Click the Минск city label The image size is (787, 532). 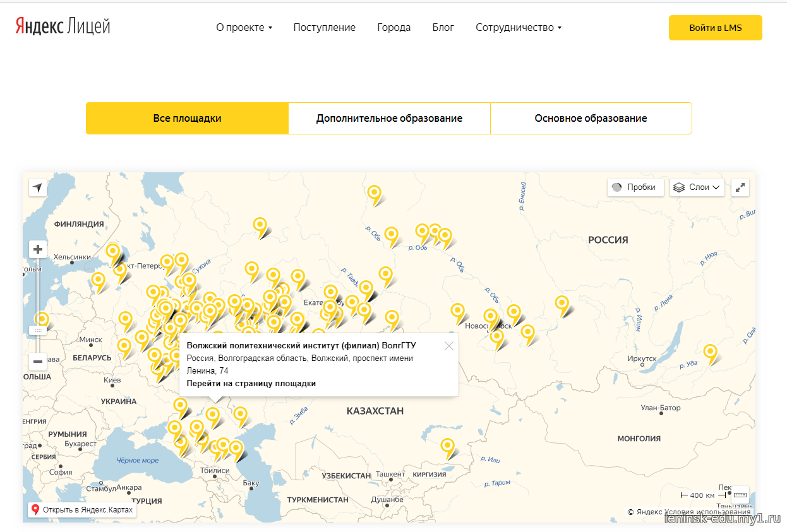coord(91,340)
